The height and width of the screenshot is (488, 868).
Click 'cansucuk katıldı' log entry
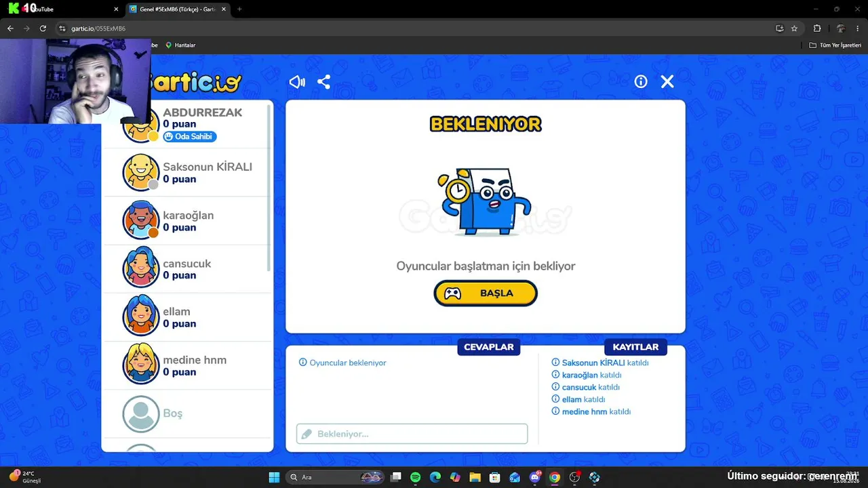pyautogui.click(x=586, y=387)
